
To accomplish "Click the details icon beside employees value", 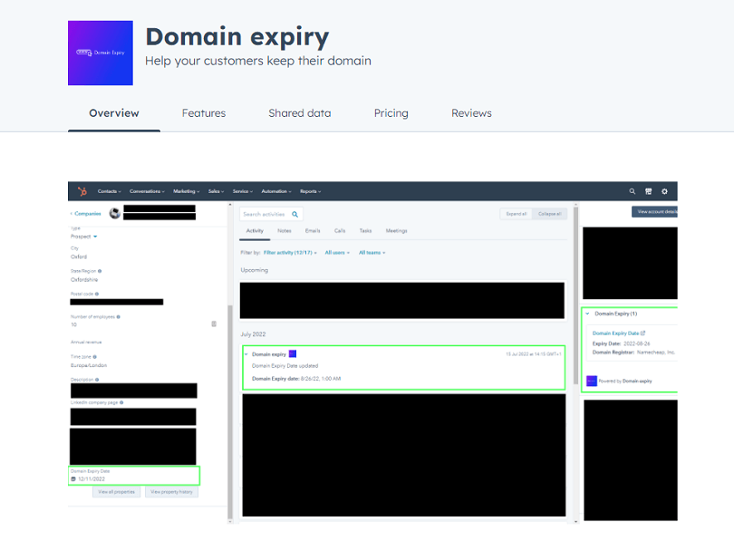I will (x=214, y=324).
